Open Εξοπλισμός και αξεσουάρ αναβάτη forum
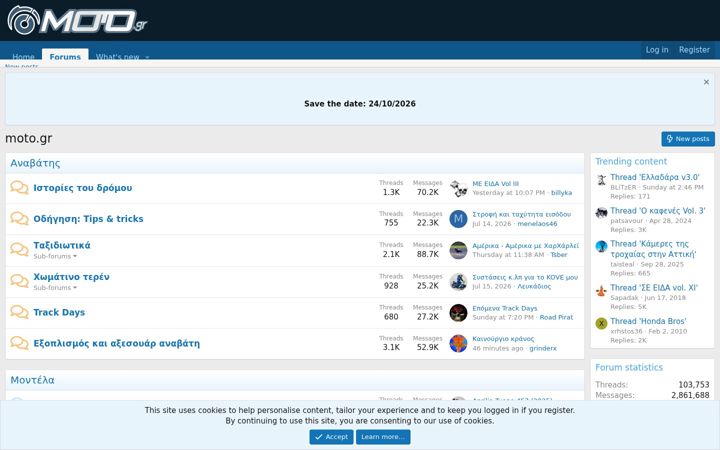 point(117,343)
